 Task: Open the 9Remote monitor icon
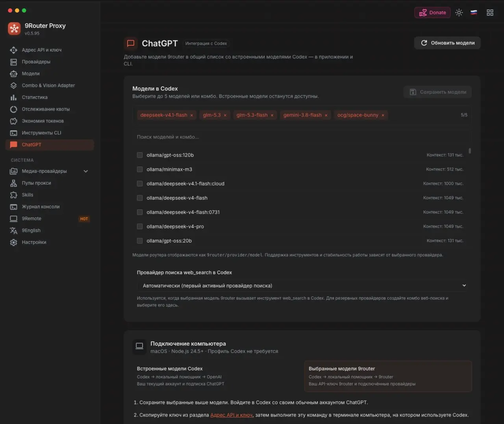14,218
